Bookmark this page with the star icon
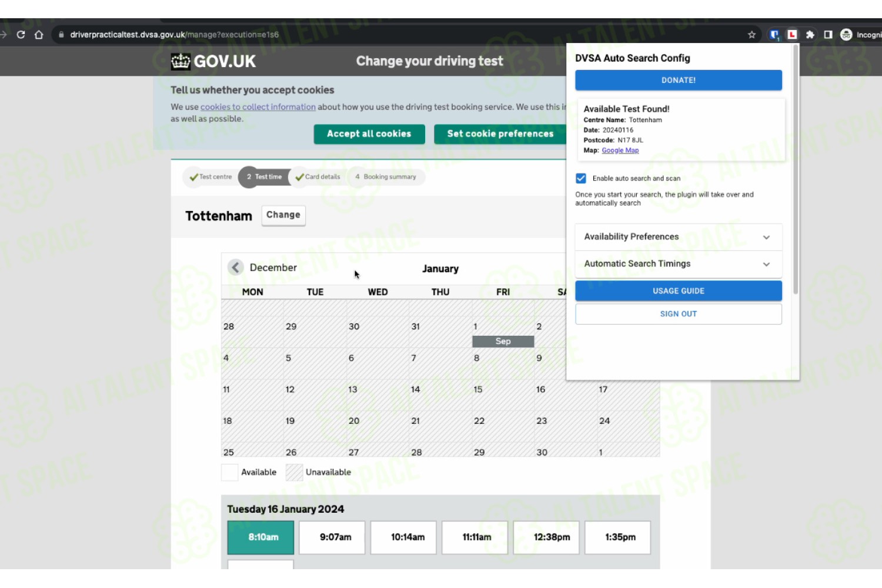 [x=751, y=35]
